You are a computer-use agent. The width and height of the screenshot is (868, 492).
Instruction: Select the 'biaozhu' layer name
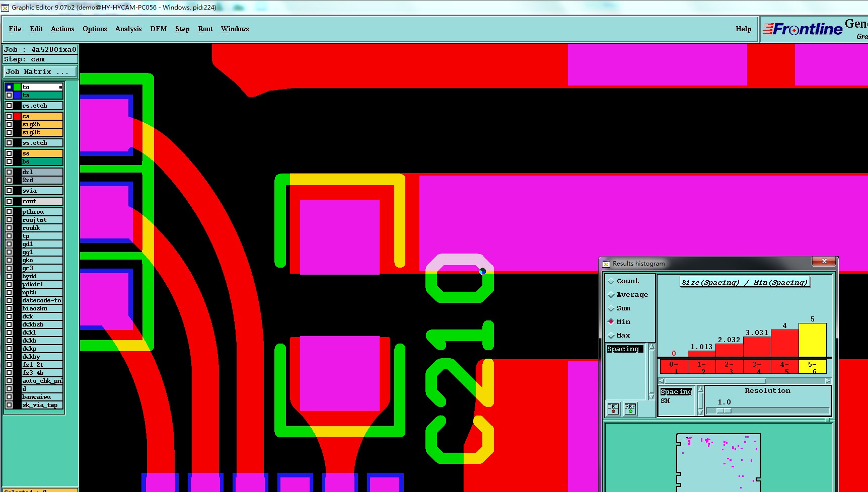pyautogui.click(x=42, y=308)
